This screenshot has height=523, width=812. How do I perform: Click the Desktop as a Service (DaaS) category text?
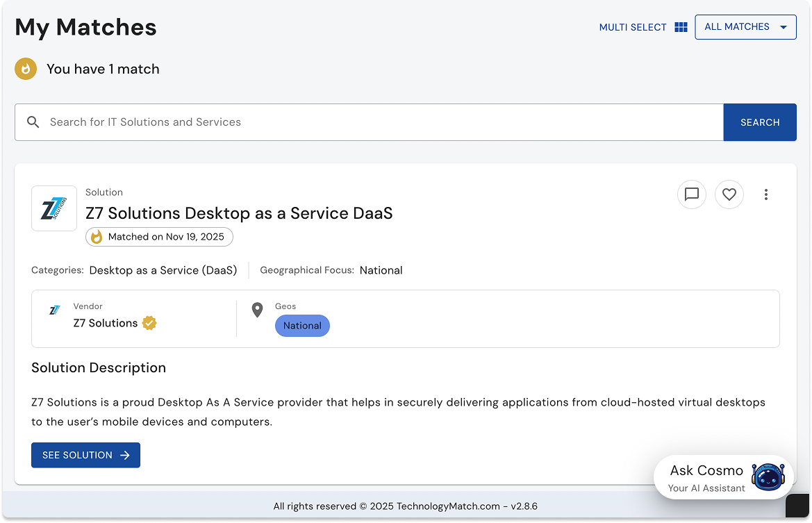tap(163, 270)
